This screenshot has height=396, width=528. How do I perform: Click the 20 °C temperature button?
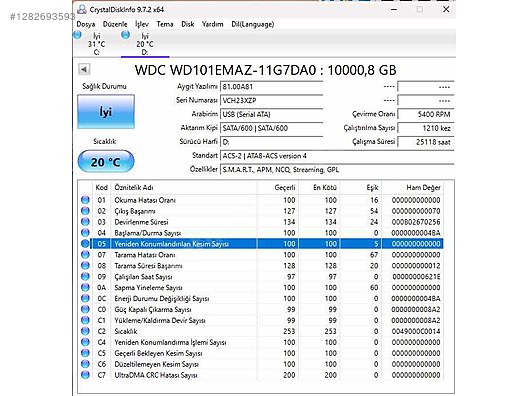pyautogui.click(x=106, y=162)
